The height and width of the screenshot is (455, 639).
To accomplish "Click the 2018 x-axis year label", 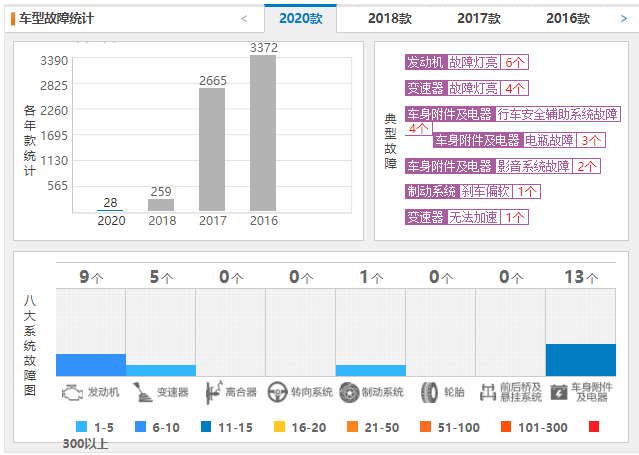I will click(162, 221).
